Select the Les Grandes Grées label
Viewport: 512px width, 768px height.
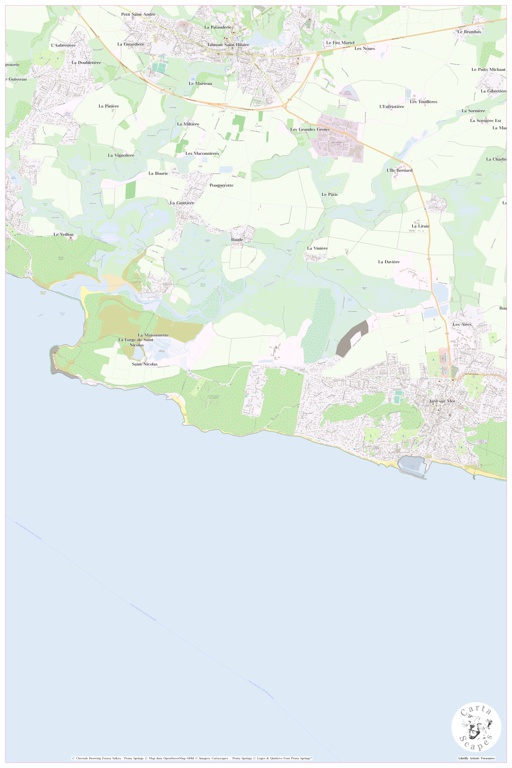click(310, 129)
